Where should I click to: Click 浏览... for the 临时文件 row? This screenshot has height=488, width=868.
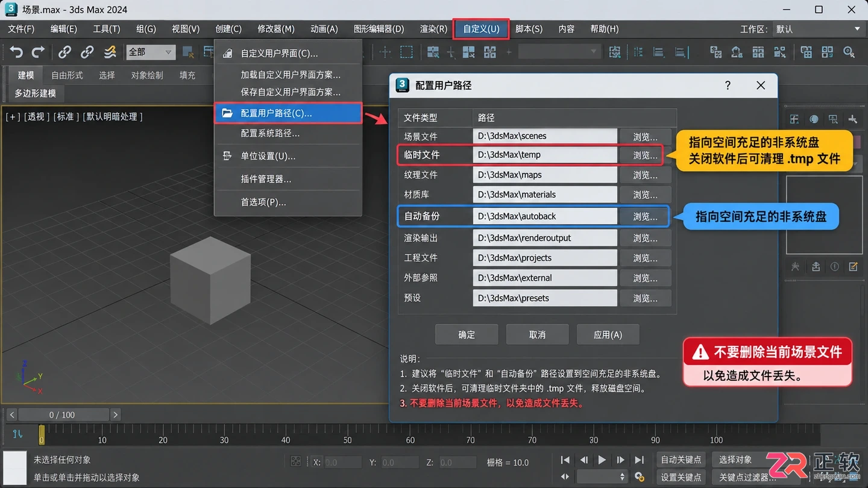[x=645, y=155]
